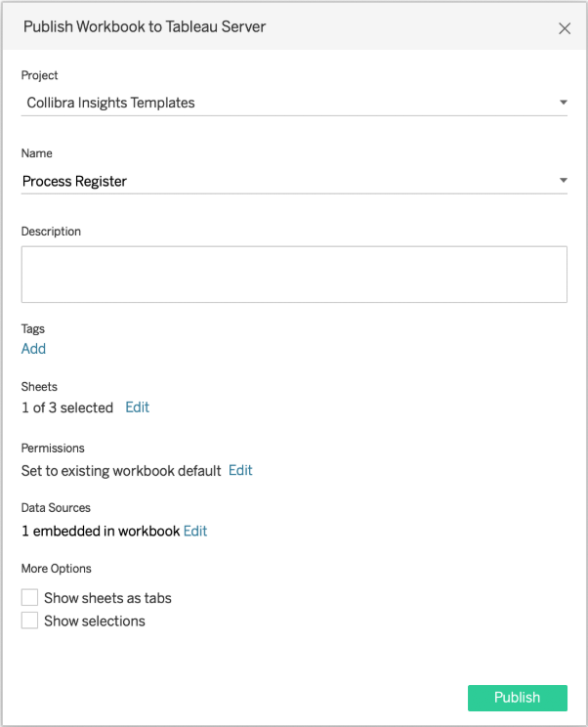Open the Project dropdown arrow
Image resolution: width=588 pixels, height=727 pixels.
coord(563,103)
